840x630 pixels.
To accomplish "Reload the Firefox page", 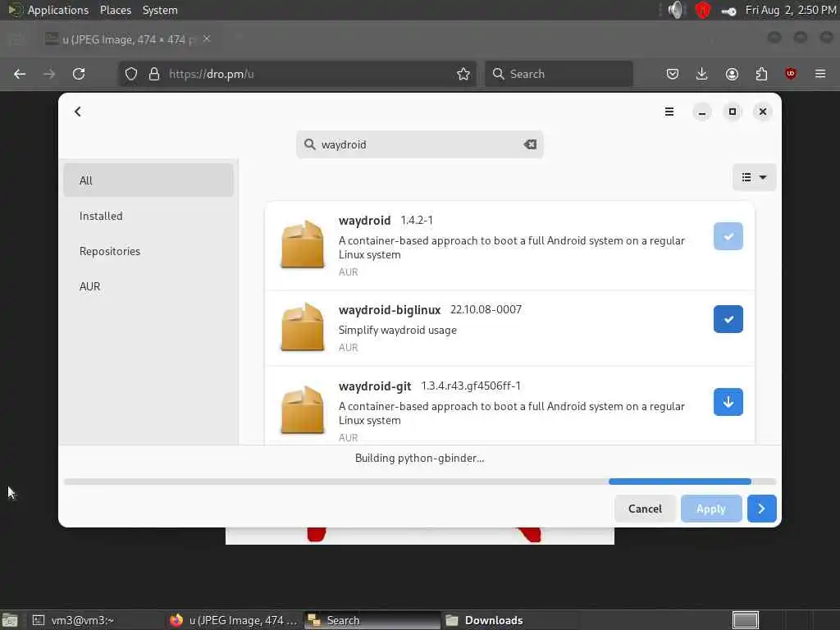I will (x=79, y=74).
